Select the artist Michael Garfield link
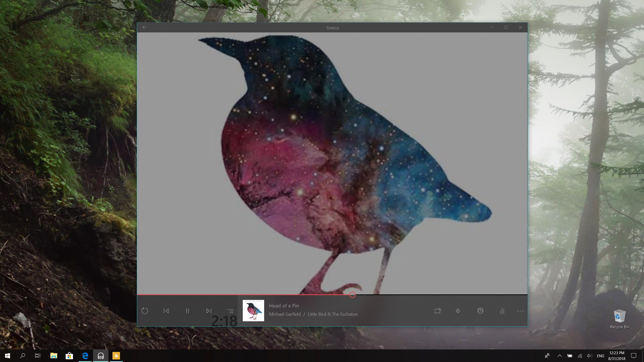The height and width of the screenshot is (362, 644). [285, 314]
